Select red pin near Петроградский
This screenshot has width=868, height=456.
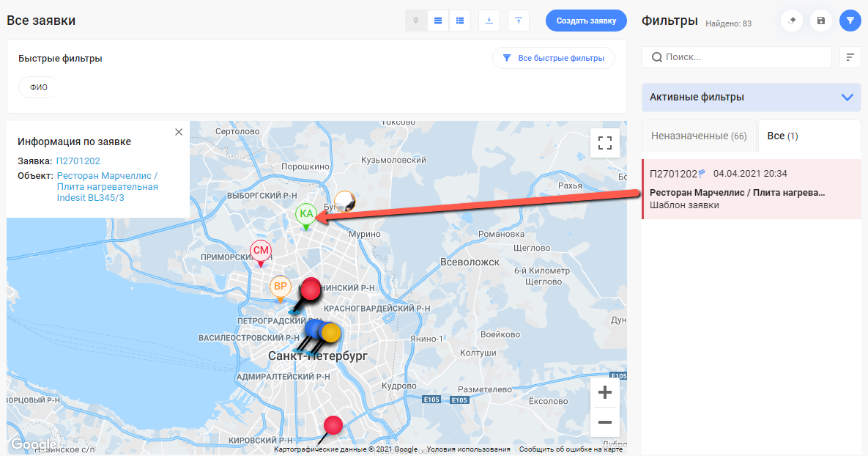[x=310, y=290]
